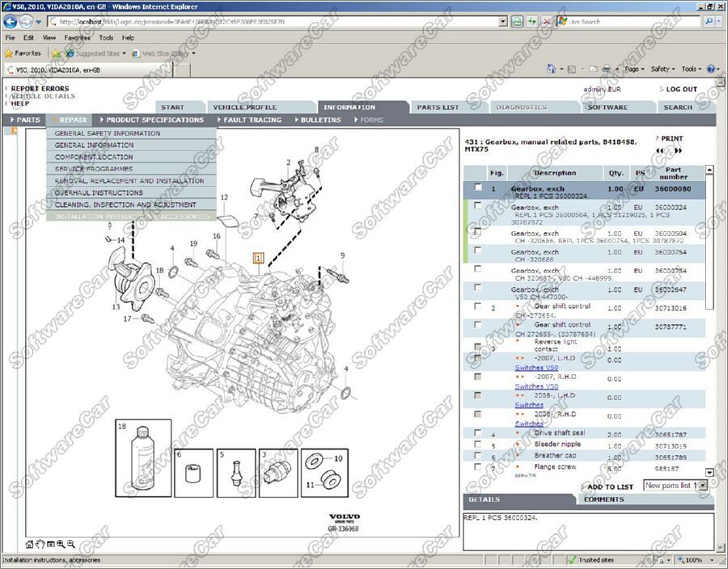This screenshot has width=728, height=569.
Task: Click the home view icon below the diagram
Action: point(30,544)
